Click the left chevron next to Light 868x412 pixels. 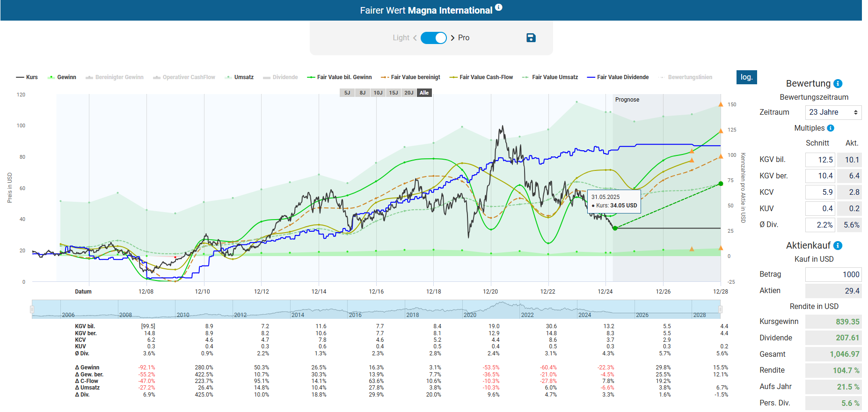[415, 38]
